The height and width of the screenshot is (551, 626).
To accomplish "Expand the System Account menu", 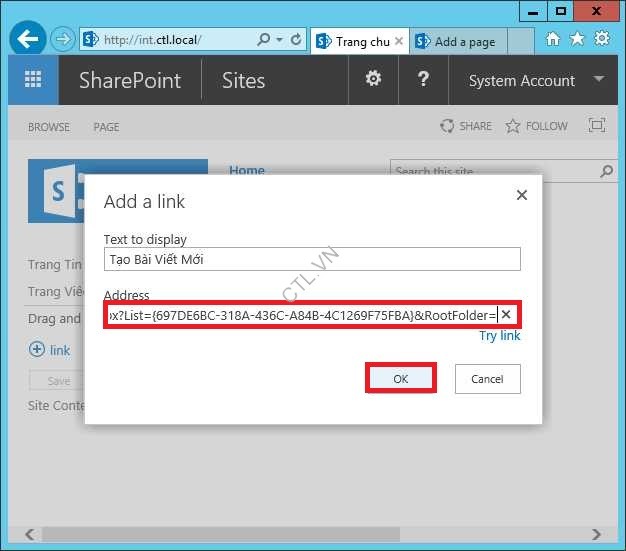I will 599,80.
